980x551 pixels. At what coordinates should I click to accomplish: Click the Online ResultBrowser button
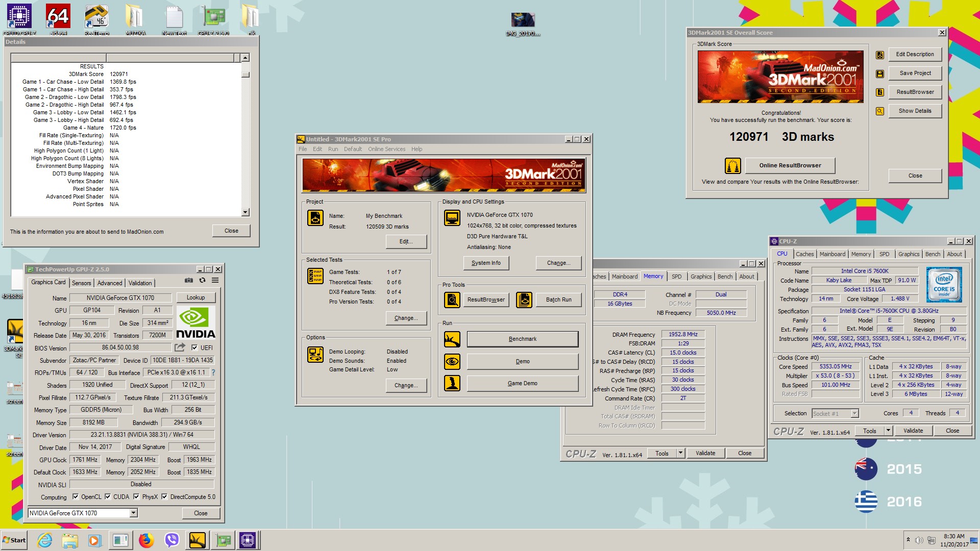click(790, 165)
